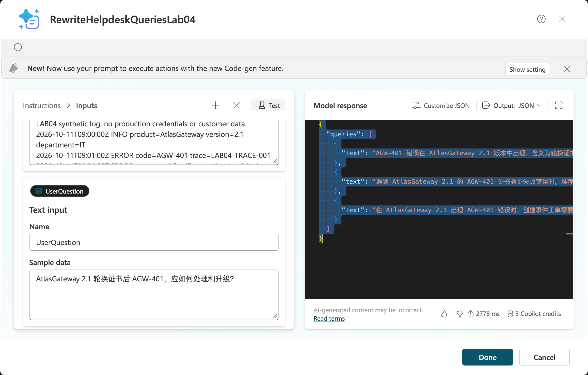This screenshot has height=375, width=588.
Task: Click the megaphone announcement icon
Action: click(14, 68)
